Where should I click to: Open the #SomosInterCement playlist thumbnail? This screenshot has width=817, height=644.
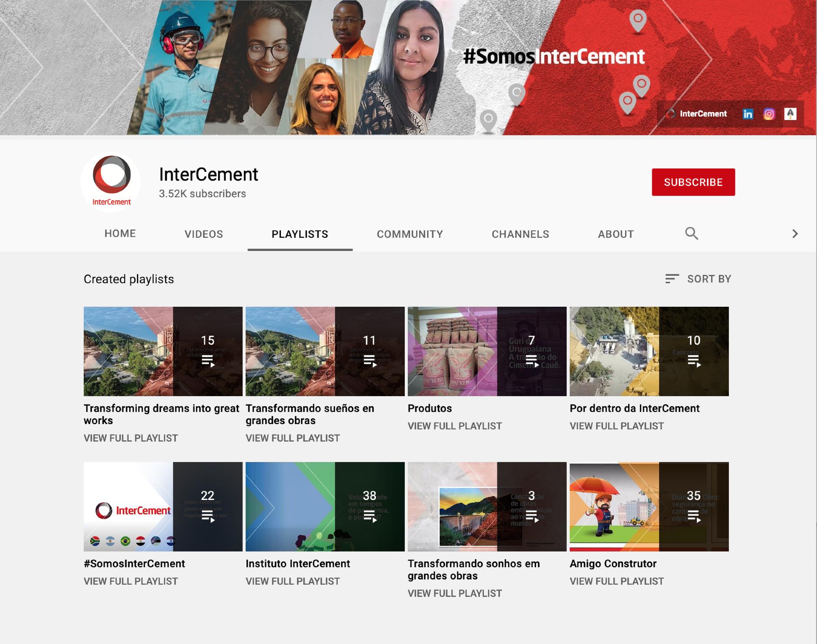coord(163,507)
